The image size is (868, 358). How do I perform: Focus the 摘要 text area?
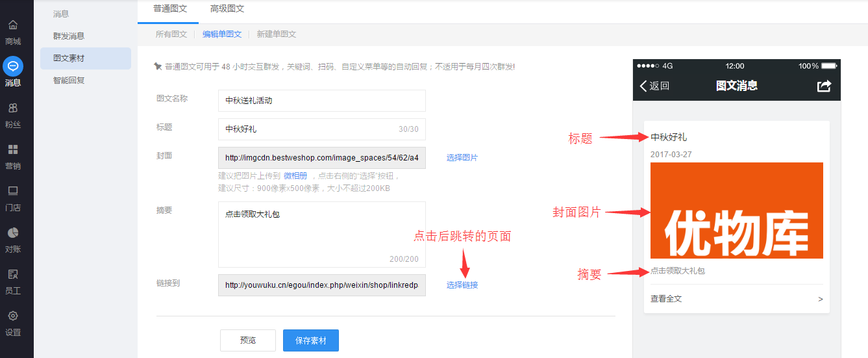tap(321, 235)
